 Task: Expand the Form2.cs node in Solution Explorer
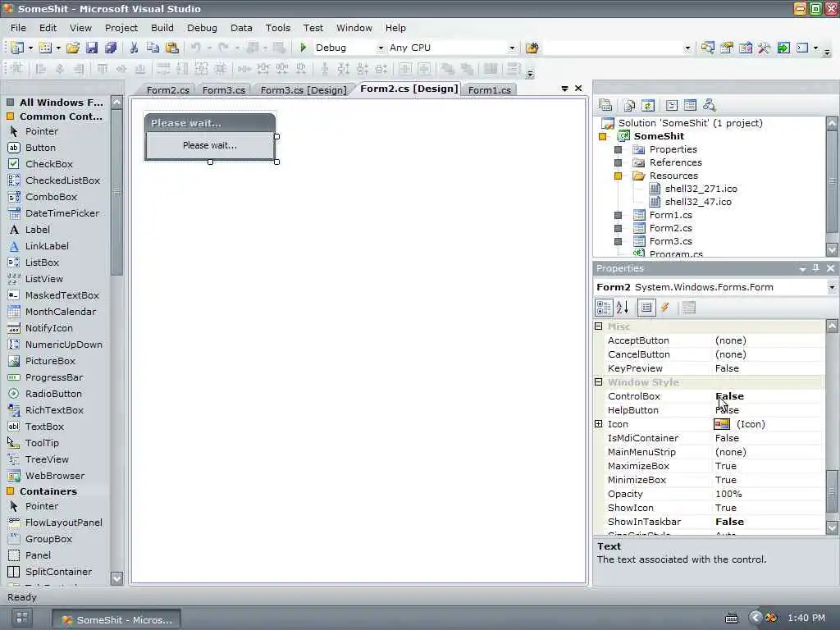click(618, 228)
